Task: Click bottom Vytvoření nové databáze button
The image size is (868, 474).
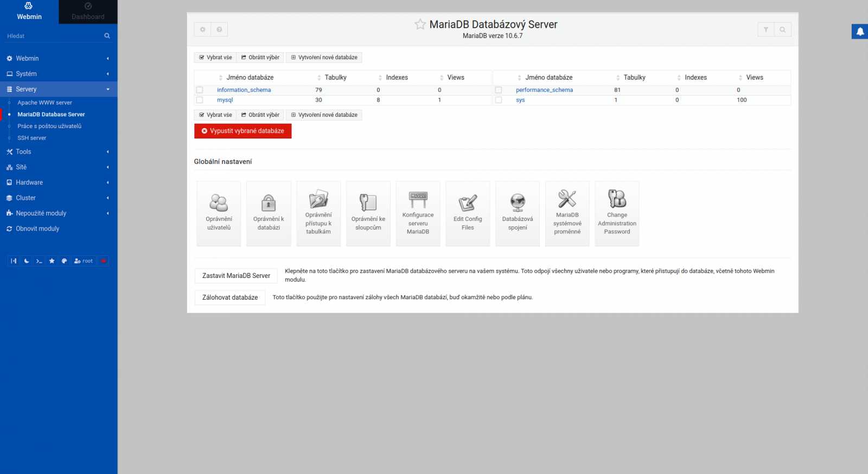Action: [x=324, y=115]
